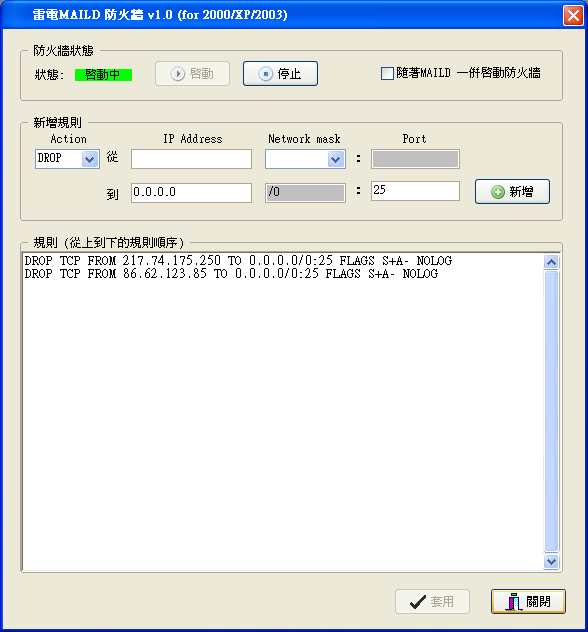Click the grayed /0 destination mask field
The image size is (588, 632).
click(305, 193)
